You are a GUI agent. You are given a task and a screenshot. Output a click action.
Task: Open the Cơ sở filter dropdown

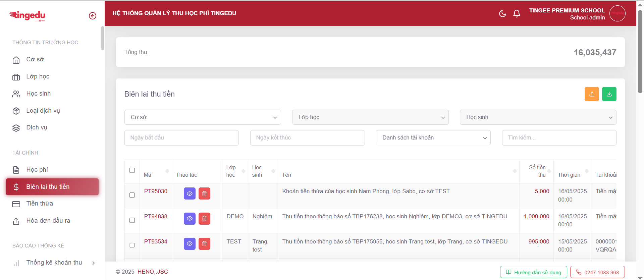[203, 117]
